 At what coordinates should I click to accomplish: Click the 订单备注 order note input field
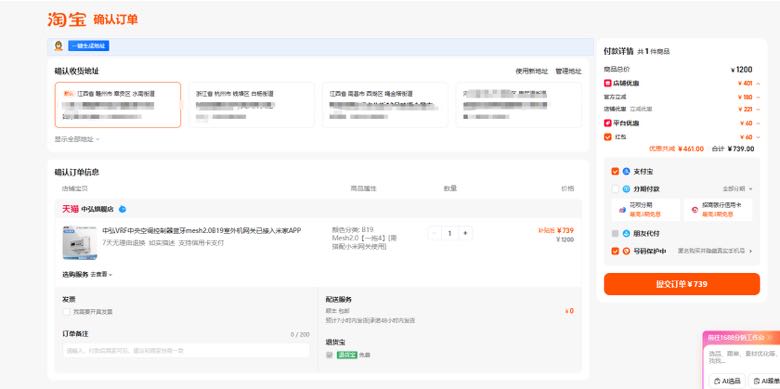click(x=186, y=351)
